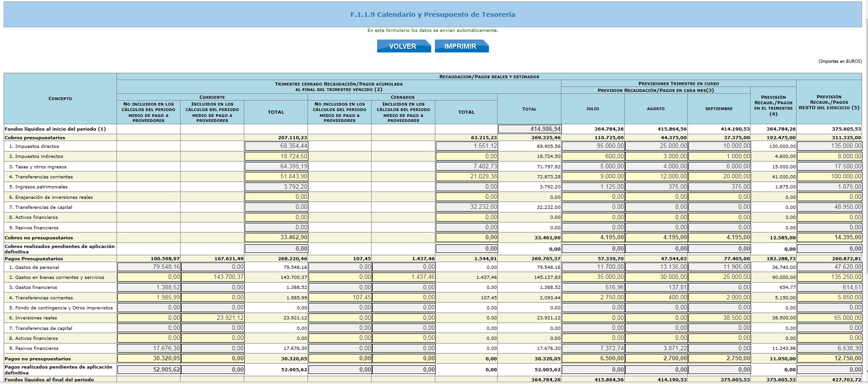Edit Transferencias corrientes cerrados field 107,45

click(x=340, y=298)
